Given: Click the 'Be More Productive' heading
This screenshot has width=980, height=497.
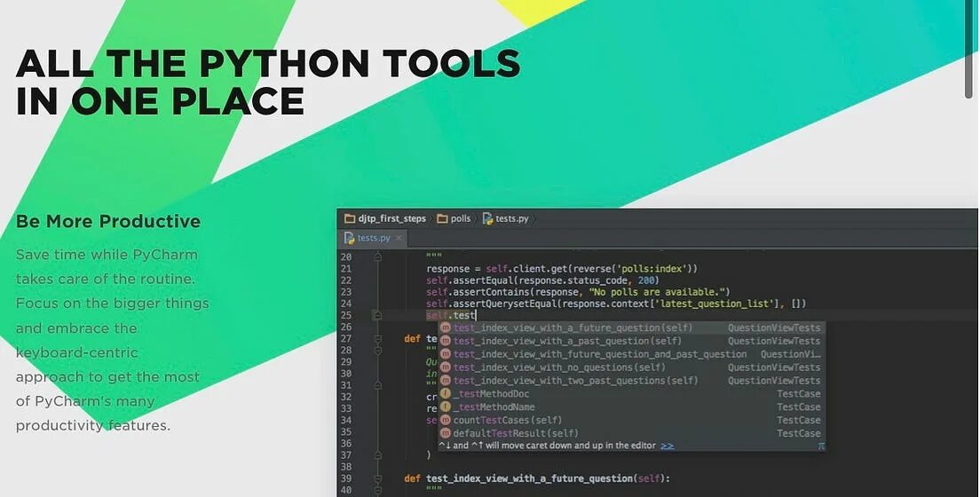Looking at the screenshot, I should pos(108,221).
